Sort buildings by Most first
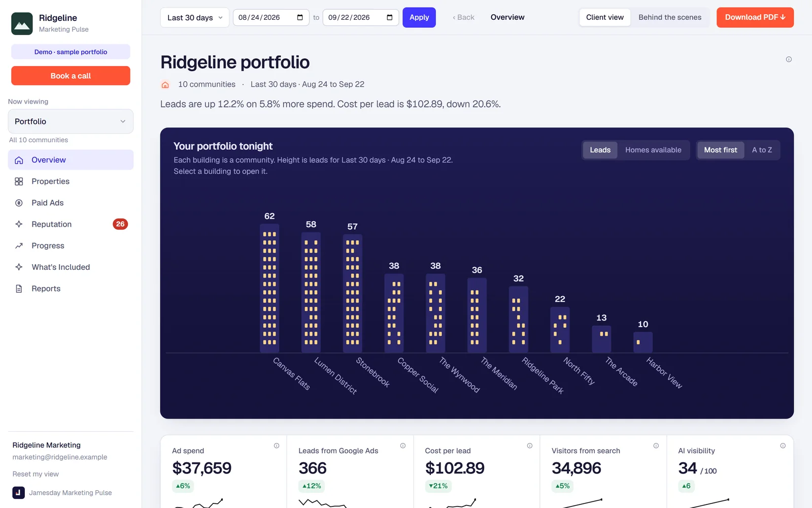 point(721,150)
